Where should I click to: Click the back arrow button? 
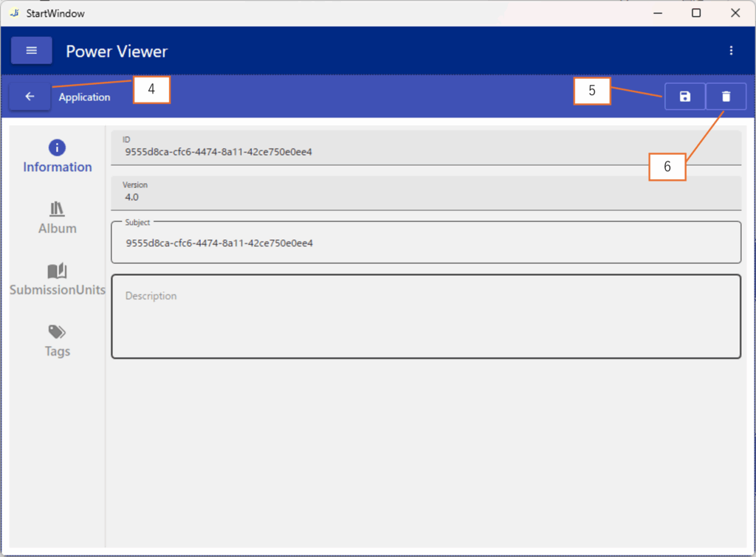tap(30, 97)
